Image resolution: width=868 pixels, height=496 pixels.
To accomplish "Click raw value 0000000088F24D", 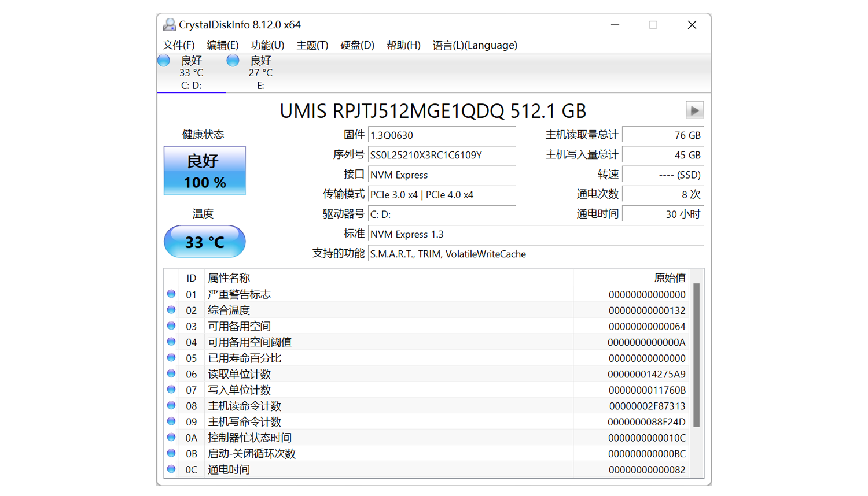I will pyautogui.click(x=647, y=422).
